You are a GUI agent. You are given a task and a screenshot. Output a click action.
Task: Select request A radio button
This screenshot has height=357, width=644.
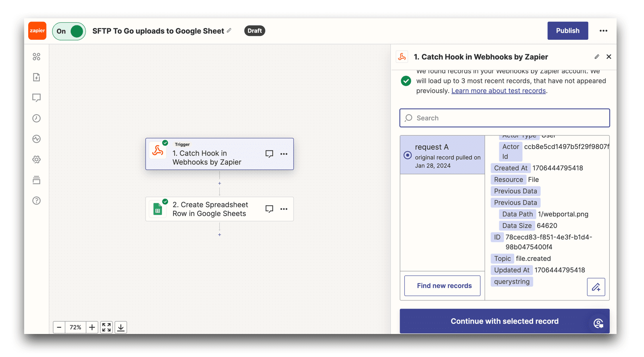click(408, 155)
